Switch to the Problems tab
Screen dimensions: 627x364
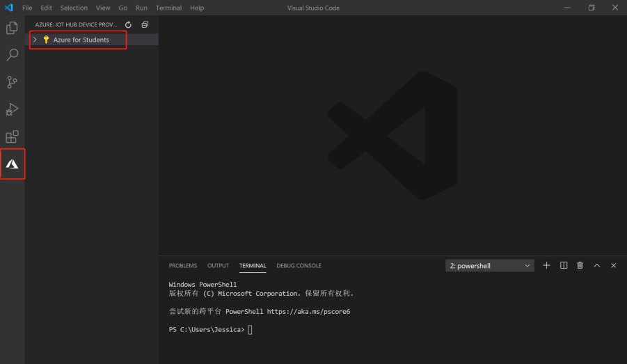183,266
